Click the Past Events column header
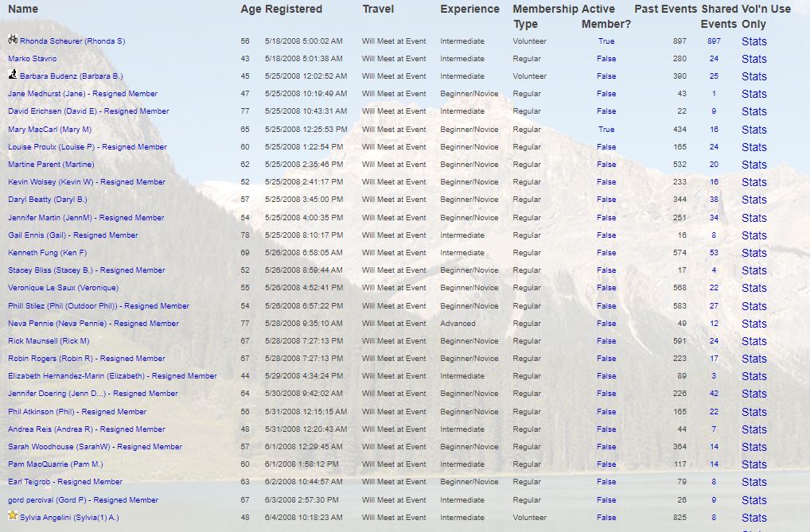 [664, 10]
